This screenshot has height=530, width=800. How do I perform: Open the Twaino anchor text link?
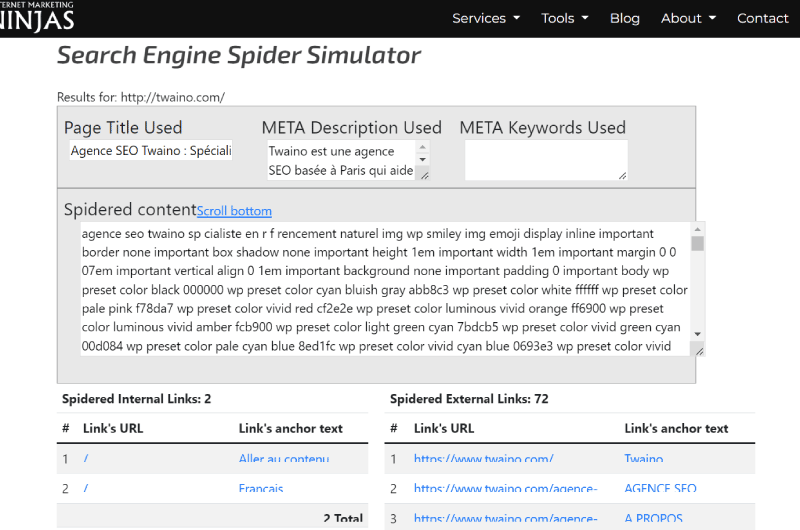[644, 459]
